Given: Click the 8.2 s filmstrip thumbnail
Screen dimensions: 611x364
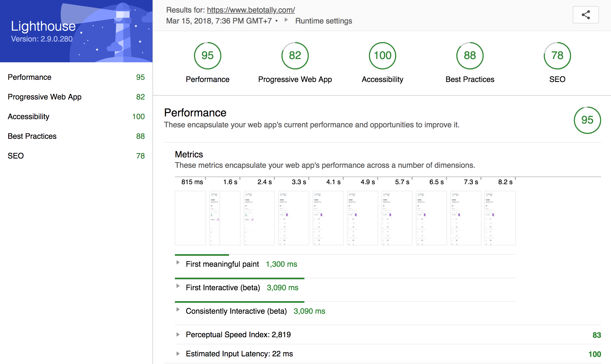Looking at the screenshot, I should (x=500, y=218).
